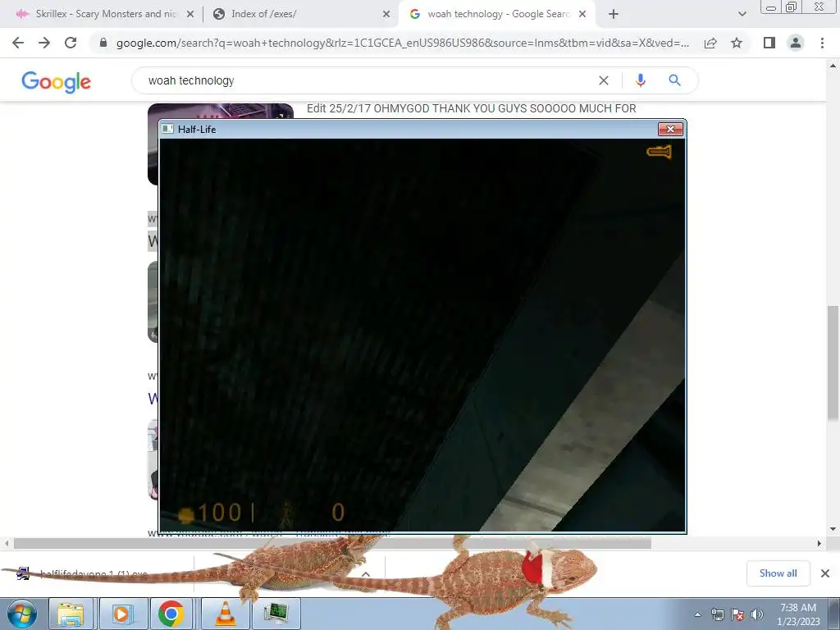Click the Edit 25/2/17 video description text
Viewport: 840px width, 630px height.
tap(471, 109)
